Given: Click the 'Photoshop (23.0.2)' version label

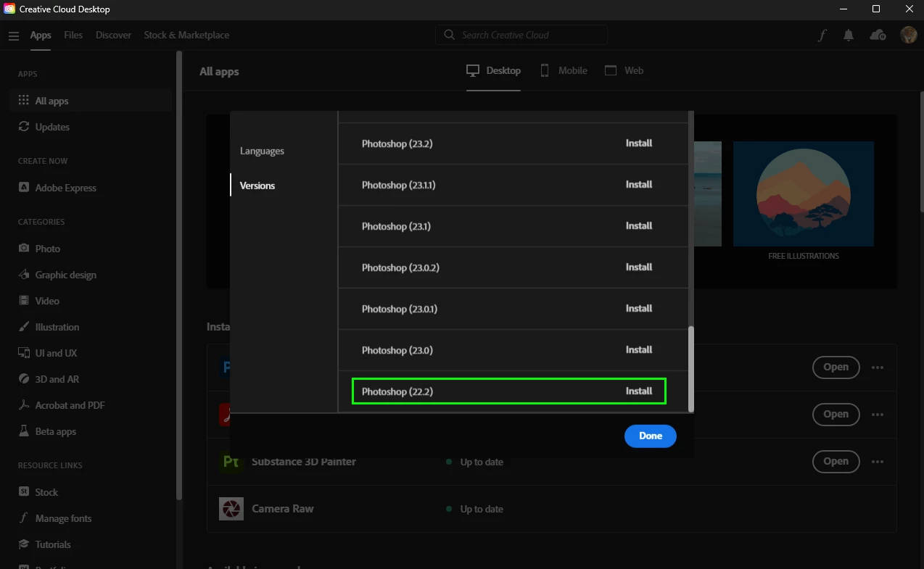Looking at the screenshot, I should (x=400, y=267).
